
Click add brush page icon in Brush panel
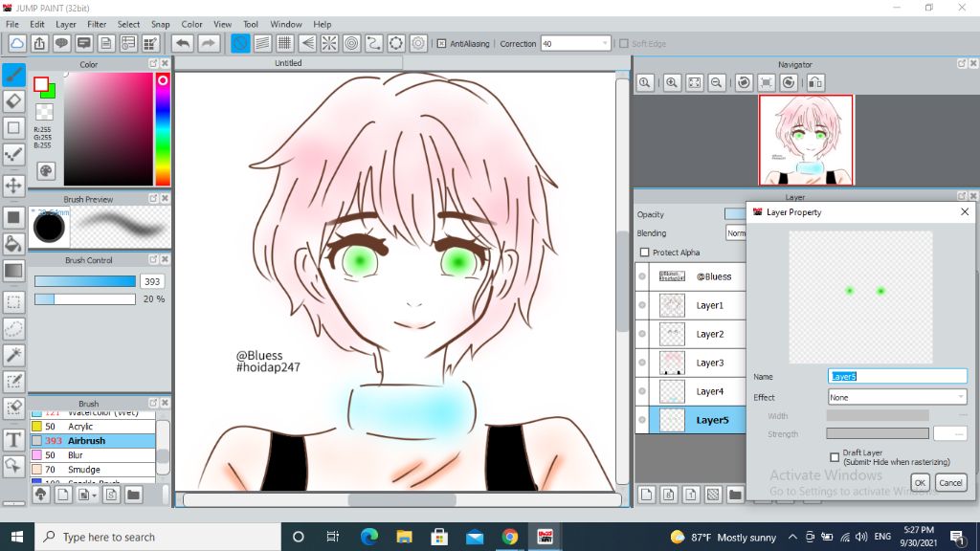62,495
